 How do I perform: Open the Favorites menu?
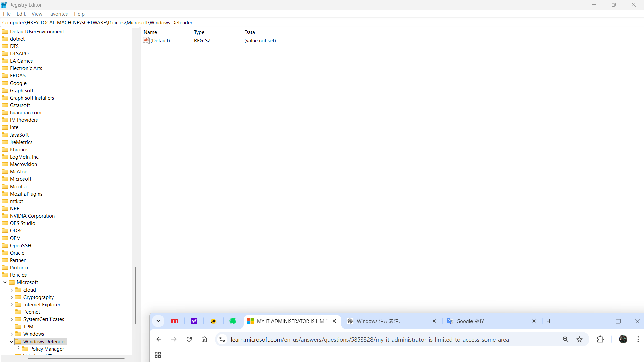coord(58,14)
